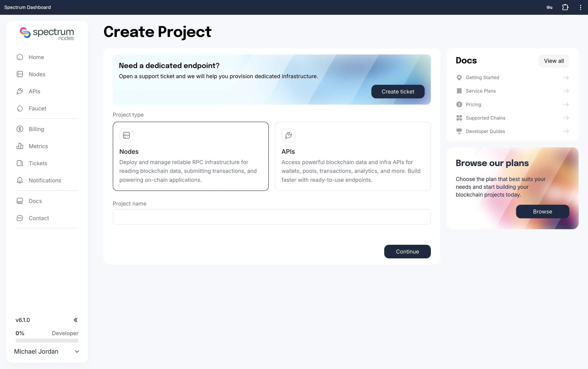Click the Spectrum Nodes logo

tap(47, 33)
